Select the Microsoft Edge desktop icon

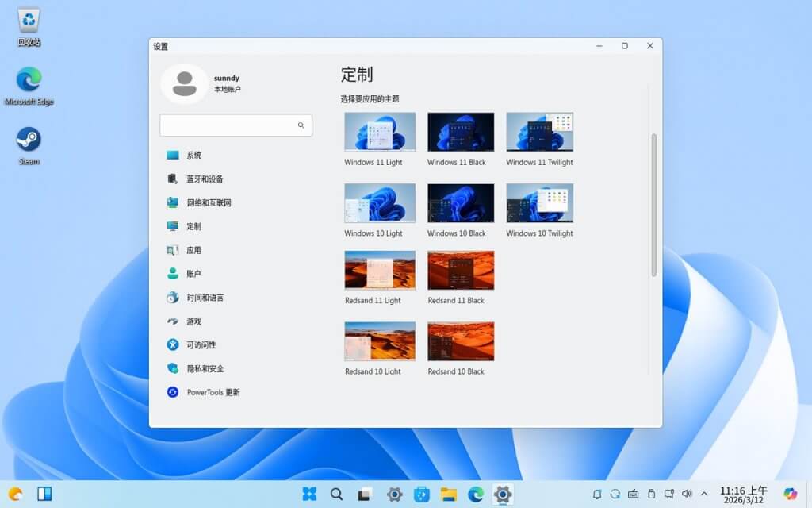(x=29, y=86)
